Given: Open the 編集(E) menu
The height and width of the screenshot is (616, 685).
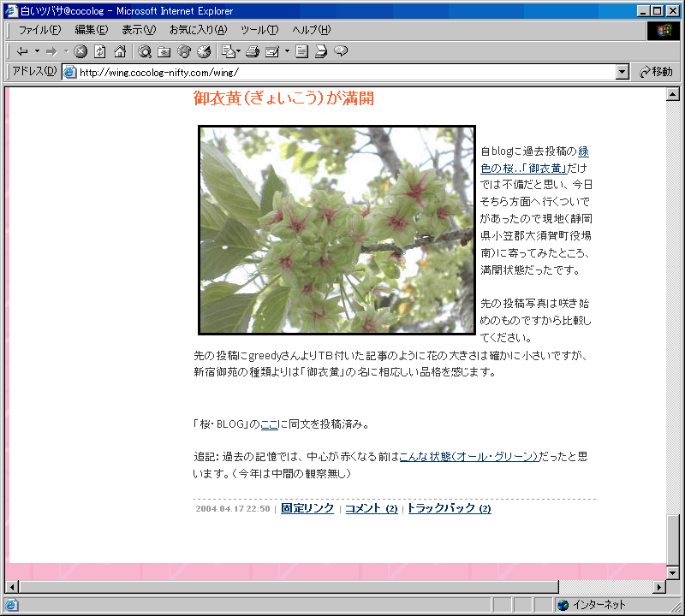Looking at the screenshot, I should click(x=92, y=30).
